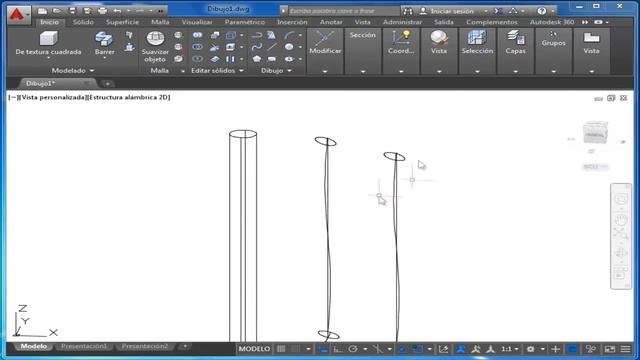Click the Vista personalizada viewport label

(x=53, y=97)
